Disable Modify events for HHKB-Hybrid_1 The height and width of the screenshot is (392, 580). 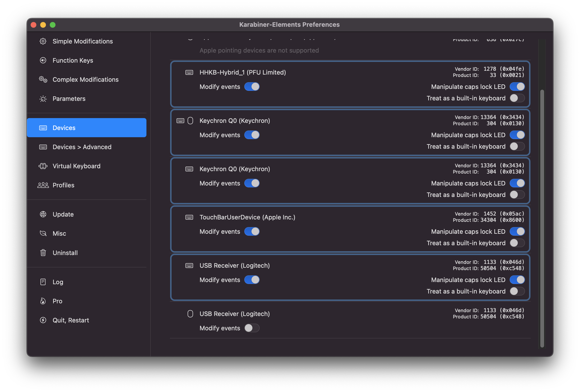pos(252,87)
